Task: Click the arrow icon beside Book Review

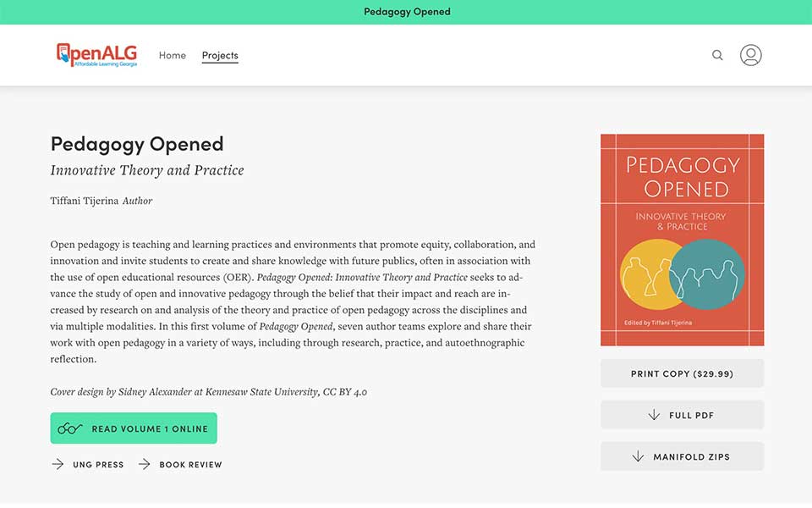Action: (145, 464)
